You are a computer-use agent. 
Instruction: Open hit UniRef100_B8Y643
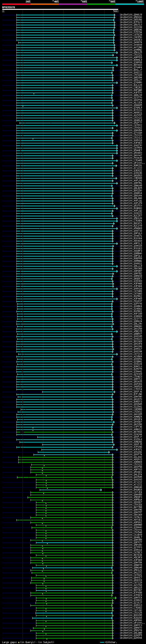[131, 65]
